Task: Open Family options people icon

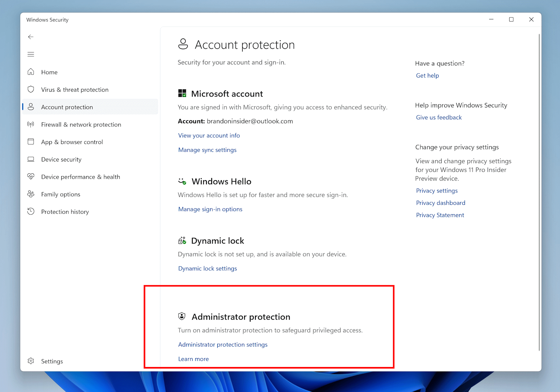Action: [x=31, y=194]
